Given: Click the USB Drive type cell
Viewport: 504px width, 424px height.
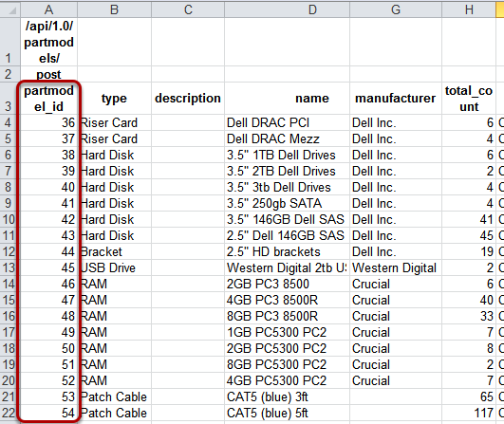Looking at the screenshot, I should pos(114,267).
